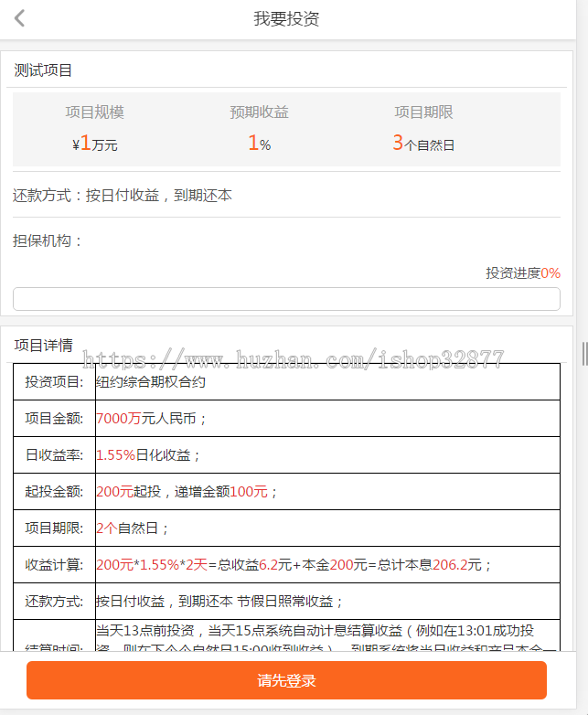Image resolution: width=588 pixels, height=715 pixels.
Task: Click the 预期收益 label
Action: (x=259, y=112)
